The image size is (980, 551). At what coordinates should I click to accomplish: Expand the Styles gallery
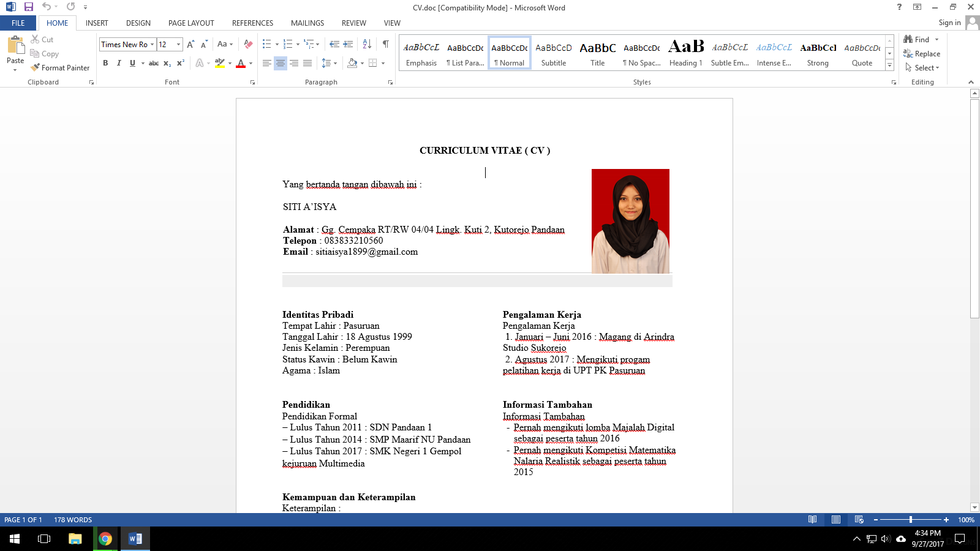click(889, 66)
